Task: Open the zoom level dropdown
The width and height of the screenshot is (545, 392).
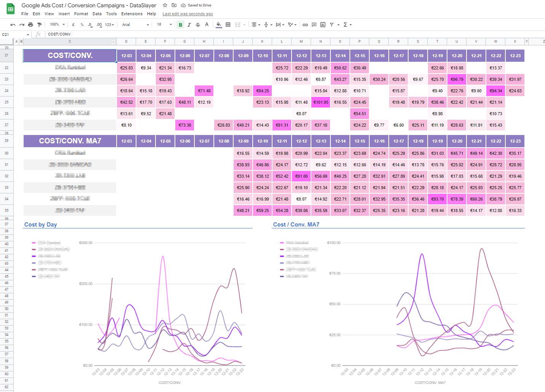Action: (x=57, y=25)
